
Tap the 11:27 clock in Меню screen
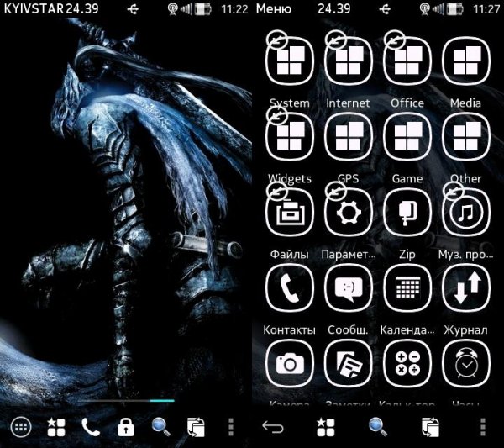(486, 9)
